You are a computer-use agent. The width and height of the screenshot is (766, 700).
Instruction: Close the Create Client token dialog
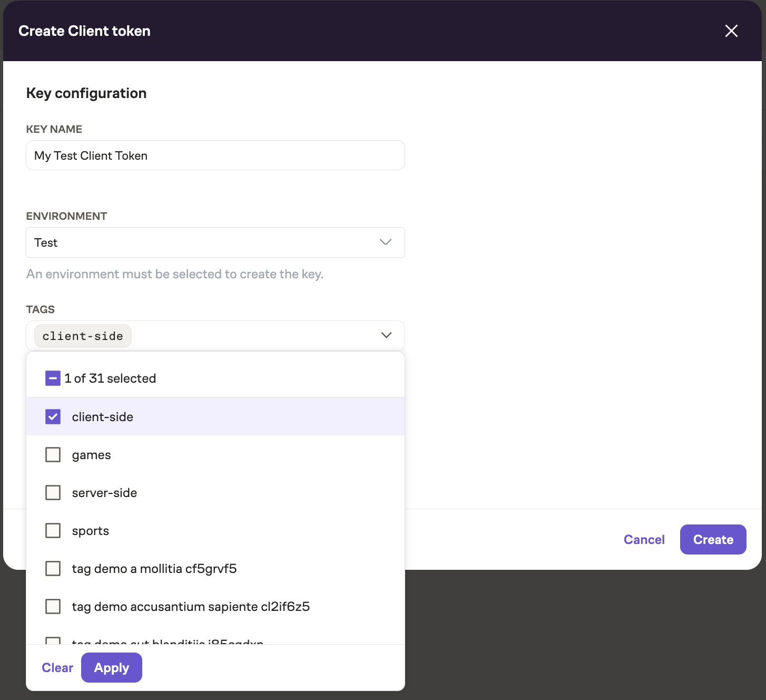(x=731, y=31)
